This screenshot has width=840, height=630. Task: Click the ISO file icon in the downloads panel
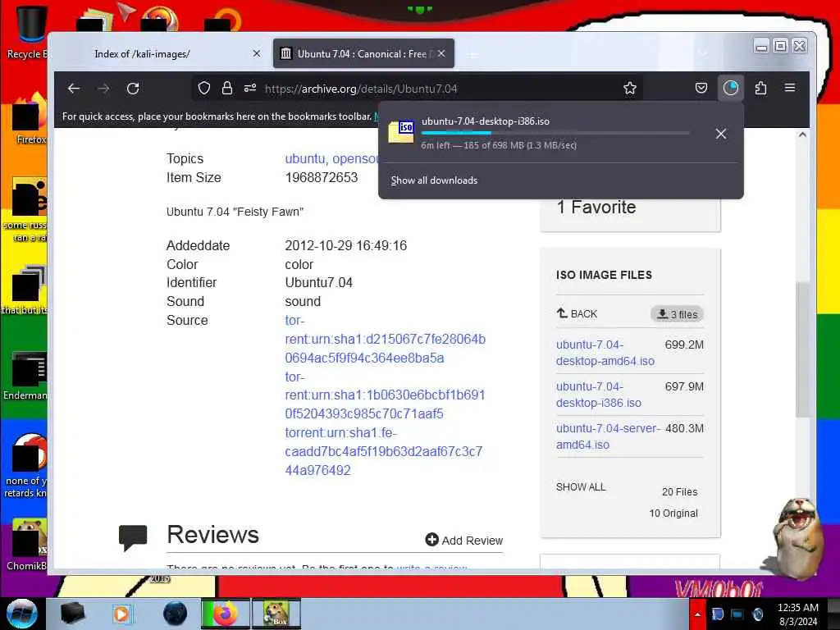click(402, 132)
